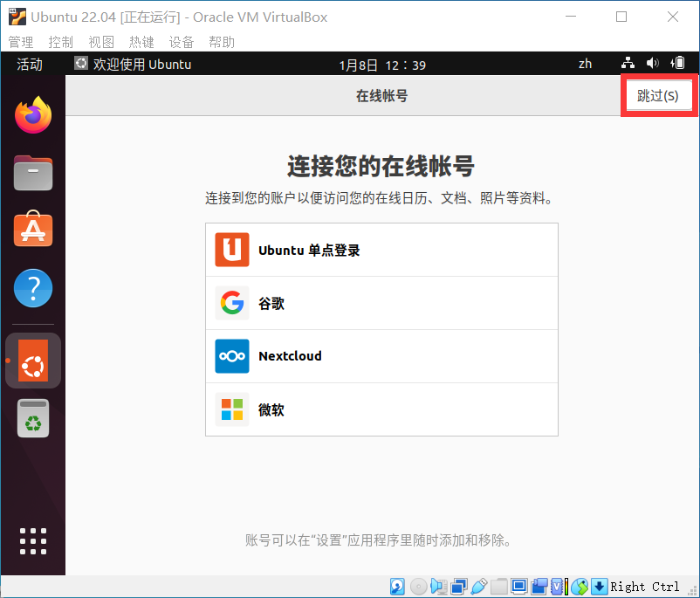Image resolution: width=700 pixels, height=598 pixels.
Task: Open the 视图 menu in VirtualBox
Action: pos(101,41)
